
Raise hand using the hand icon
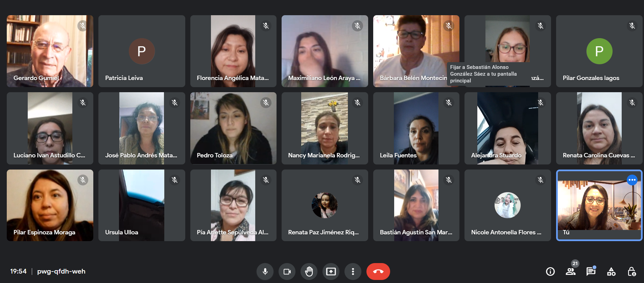309,272
